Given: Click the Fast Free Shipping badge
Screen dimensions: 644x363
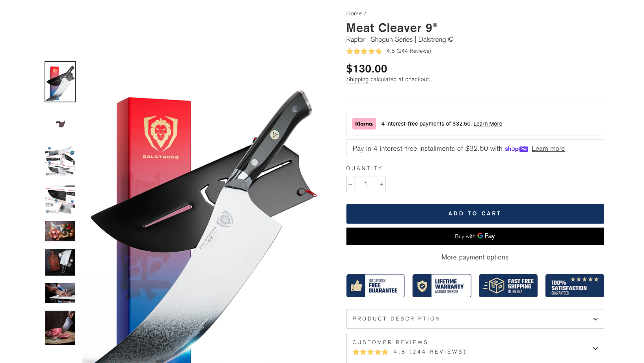Looking at the screenshot, I should pos(508,286).
